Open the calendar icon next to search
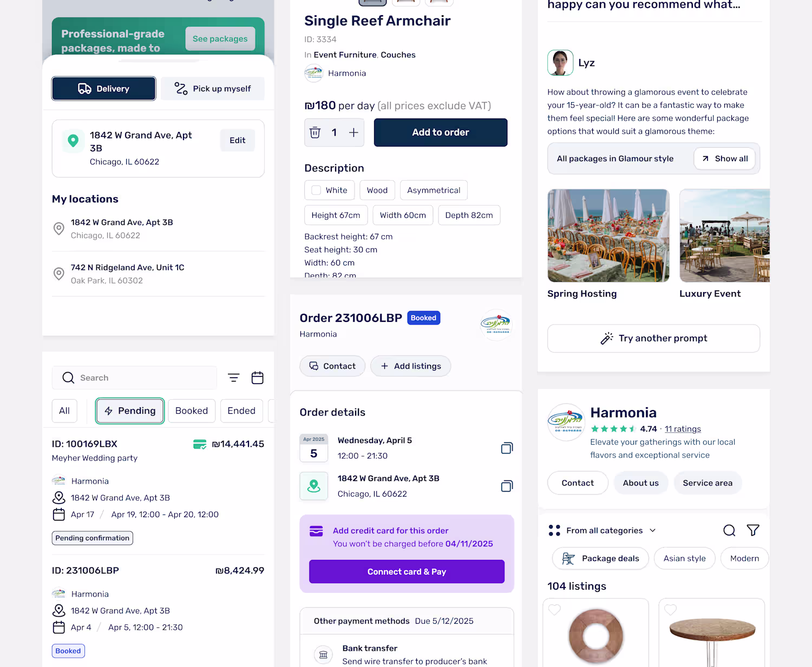Viewport: 812px width, 667px height. 258,378
